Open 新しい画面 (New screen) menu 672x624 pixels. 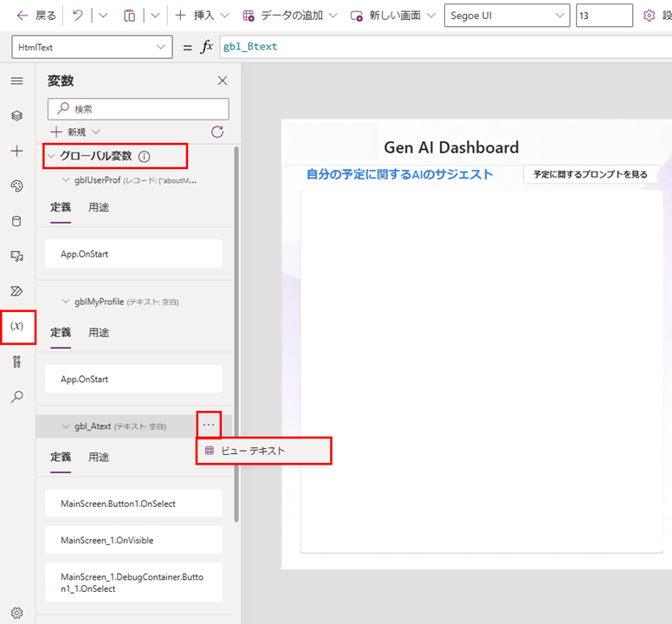coord(393,16)
